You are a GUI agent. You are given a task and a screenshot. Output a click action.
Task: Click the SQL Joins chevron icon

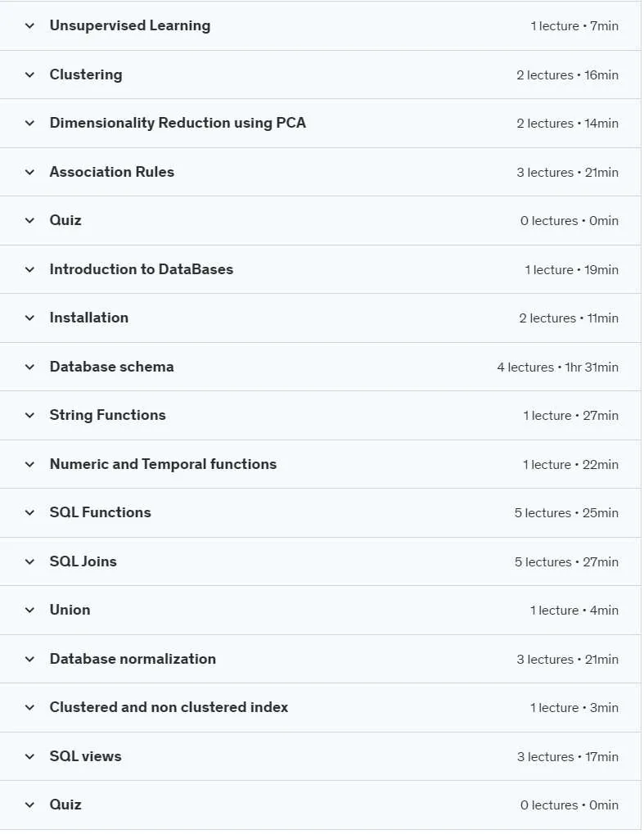pos(29,561)
